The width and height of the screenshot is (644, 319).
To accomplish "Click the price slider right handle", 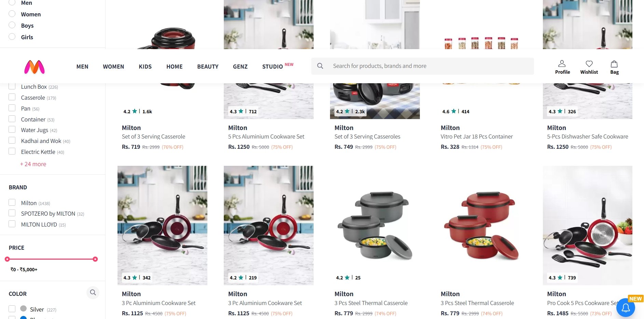I will pos(95,259).
